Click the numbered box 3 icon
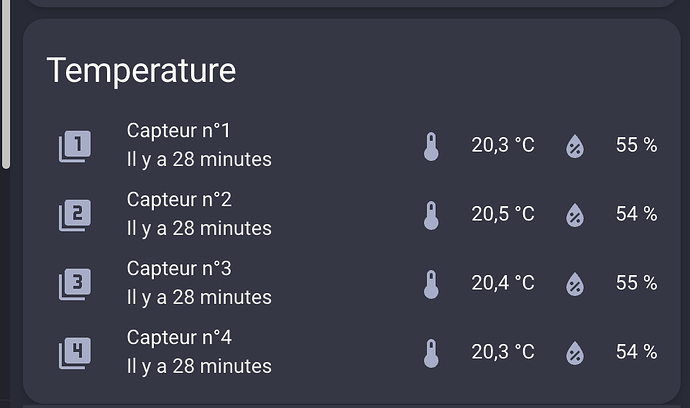Image resolution: width=690 pixels, height=408 pixels. [75, 283]
